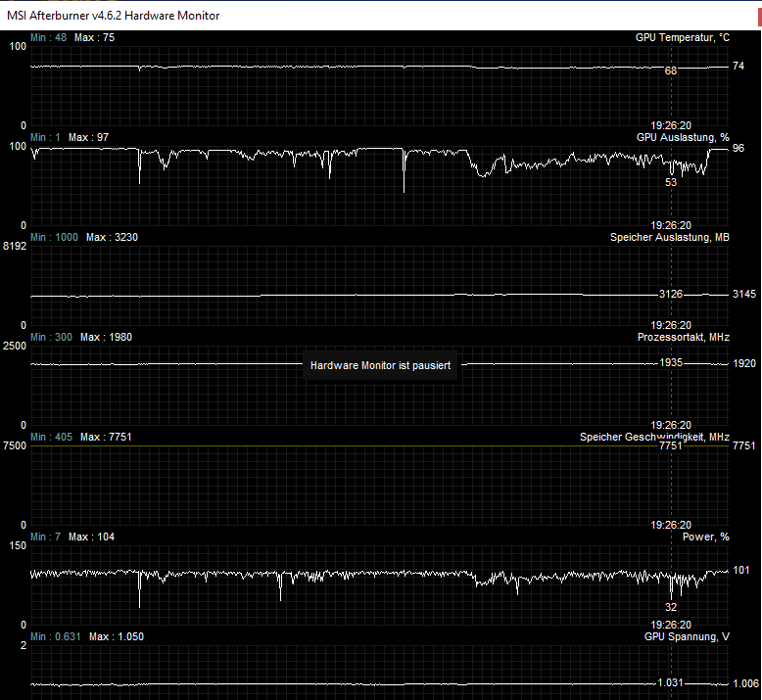Click voltage Min : 0.631 value
Screen dimensions: 762x700
click(56, 636)
